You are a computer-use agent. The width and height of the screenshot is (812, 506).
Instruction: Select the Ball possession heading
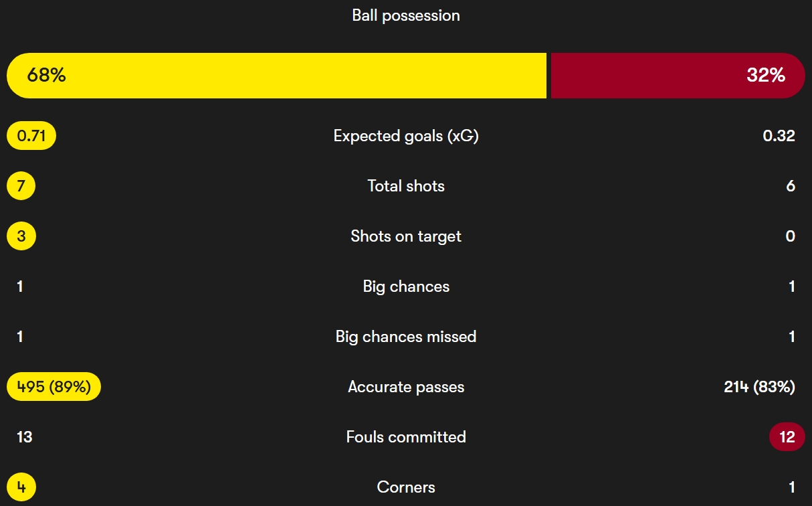[x=406, y=15]
